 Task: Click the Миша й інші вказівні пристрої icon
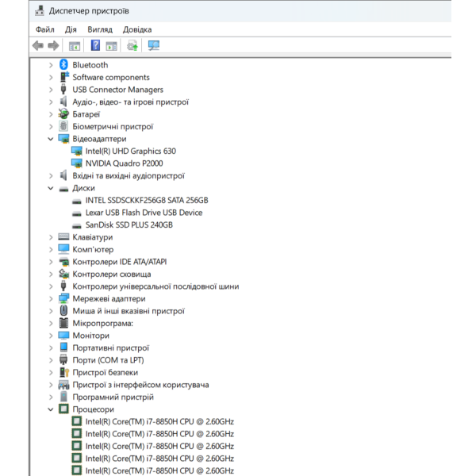tap(63, 310)
